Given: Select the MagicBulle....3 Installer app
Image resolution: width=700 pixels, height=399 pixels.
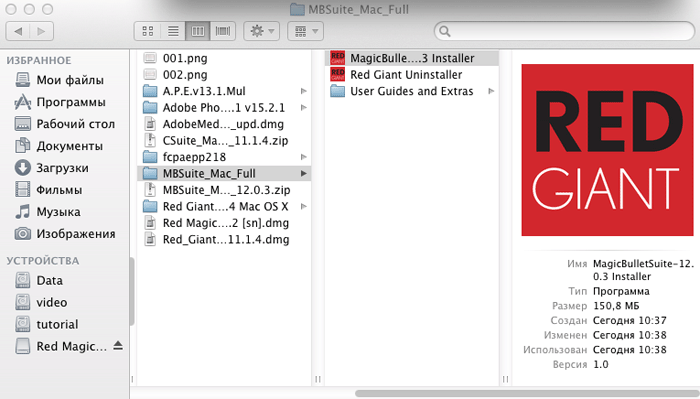Looking at the screenshot, I should click(x=412, y=58).
